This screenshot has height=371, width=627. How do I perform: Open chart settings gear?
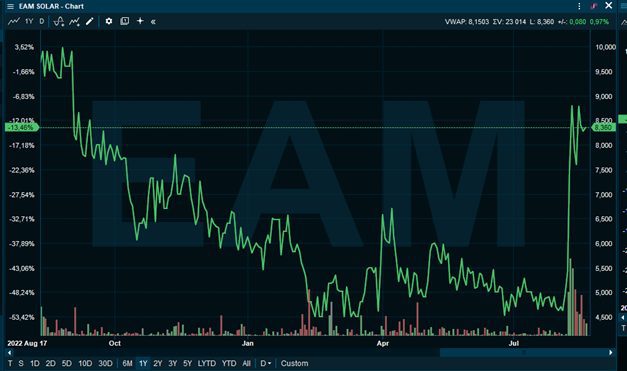tap(109, 21)
